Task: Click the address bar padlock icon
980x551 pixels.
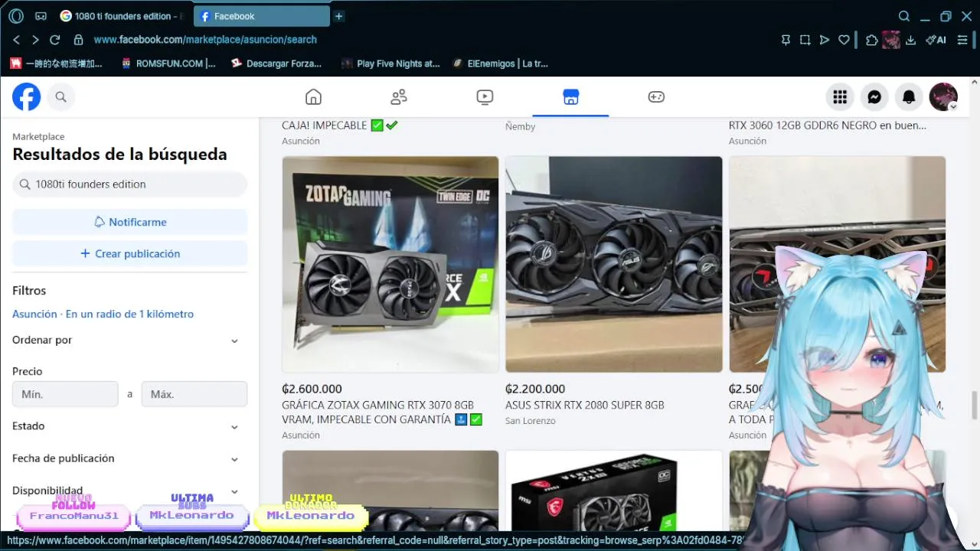Action: [78, 40]
